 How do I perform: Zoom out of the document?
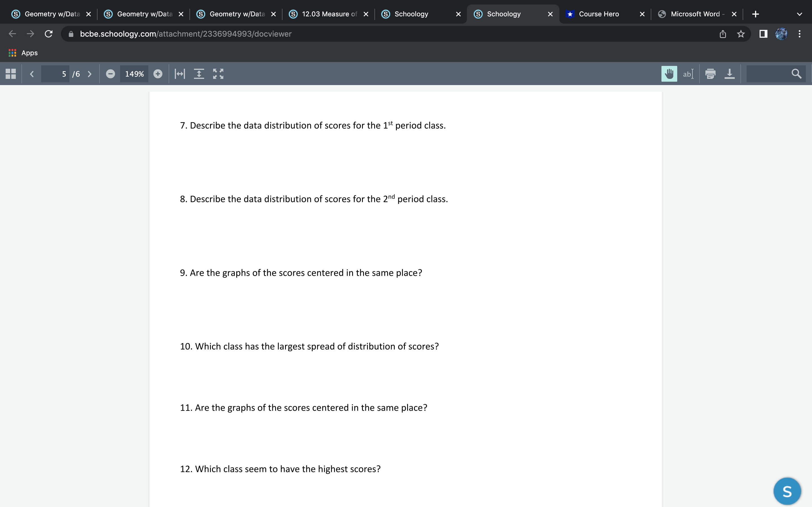point(111,74)
